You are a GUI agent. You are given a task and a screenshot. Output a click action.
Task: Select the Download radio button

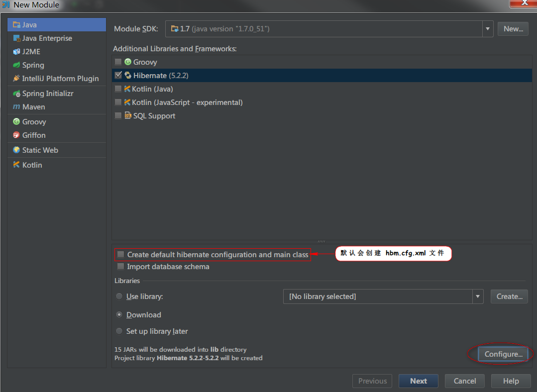point(119,314)
